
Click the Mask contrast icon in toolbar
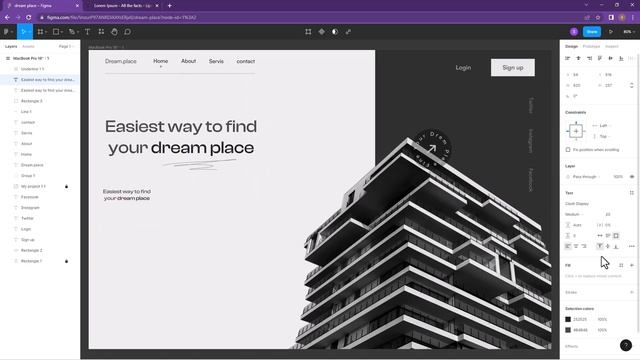335,32
